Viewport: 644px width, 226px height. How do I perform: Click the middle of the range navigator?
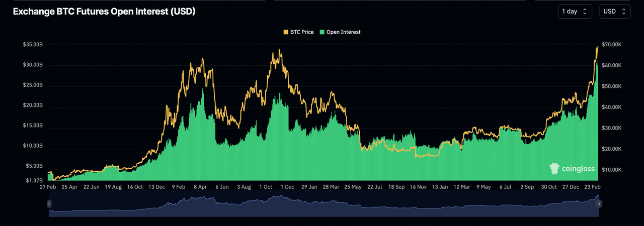[x=324, y=206]
